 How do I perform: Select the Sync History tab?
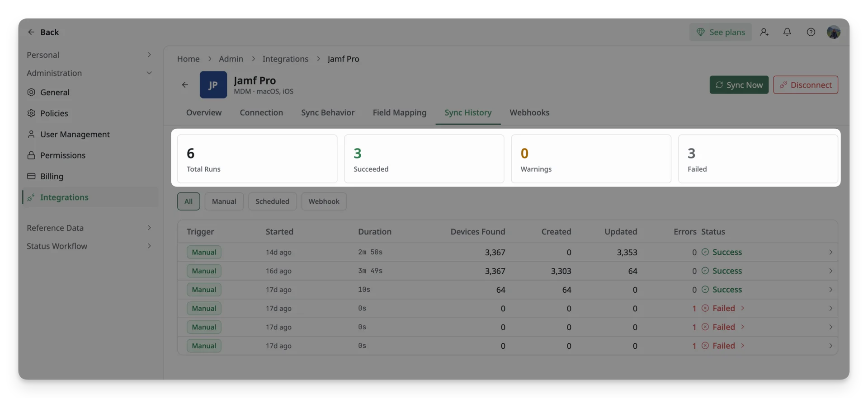(x=468, y=112)
